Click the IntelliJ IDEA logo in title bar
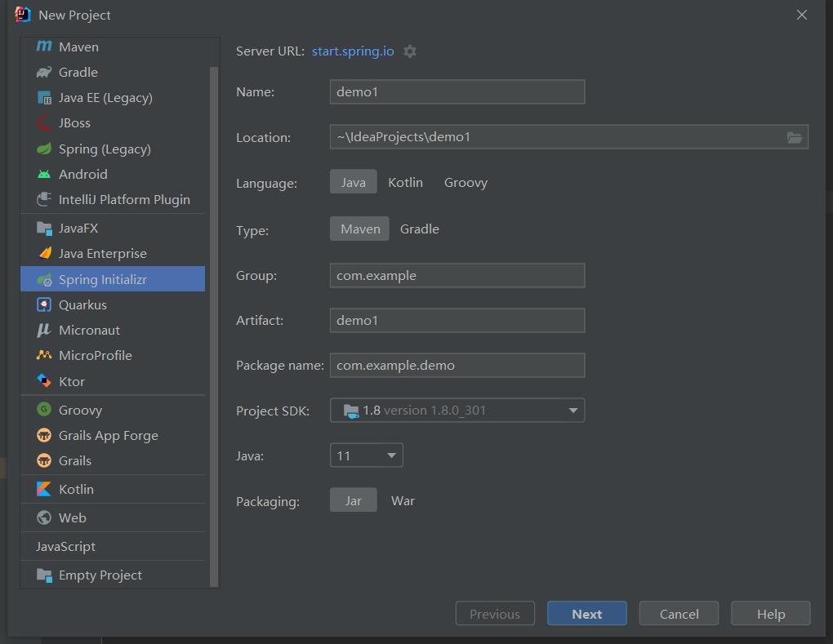Screen dimensions: 833x644 [x=22, y=15]
